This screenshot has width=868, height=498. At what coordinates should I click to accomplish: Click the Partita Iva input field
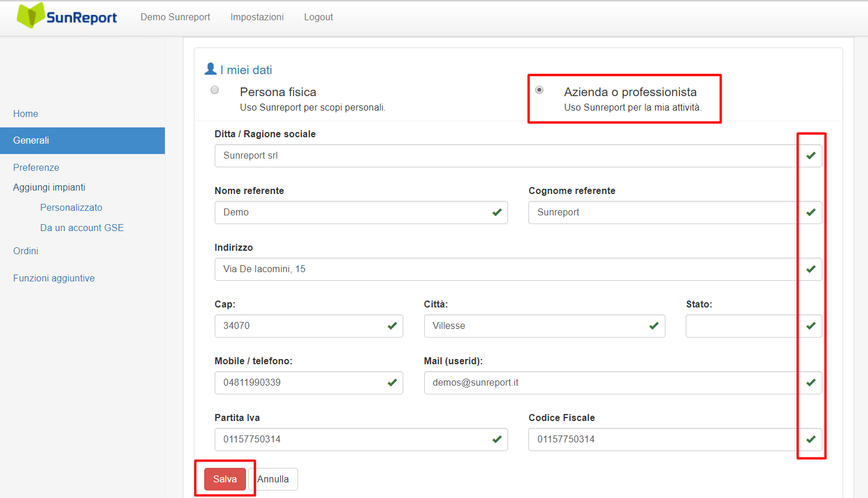coord(361,439)
